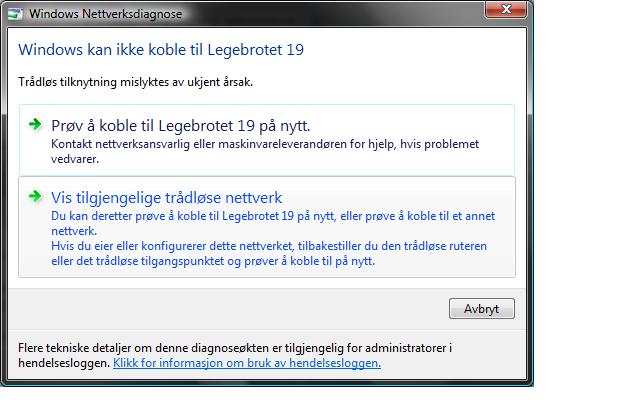The width and height of the screenshot is (640, 400).
Task: Click 'eller det trådløse tilgangspunktet' line
Action: click(213, 261)
